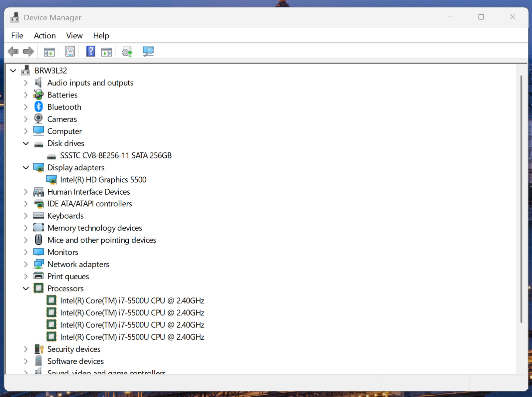Screen dimensions: 532x397
Task: Click the Back arrow toolbar icon
Action: (x=13, y=52)
